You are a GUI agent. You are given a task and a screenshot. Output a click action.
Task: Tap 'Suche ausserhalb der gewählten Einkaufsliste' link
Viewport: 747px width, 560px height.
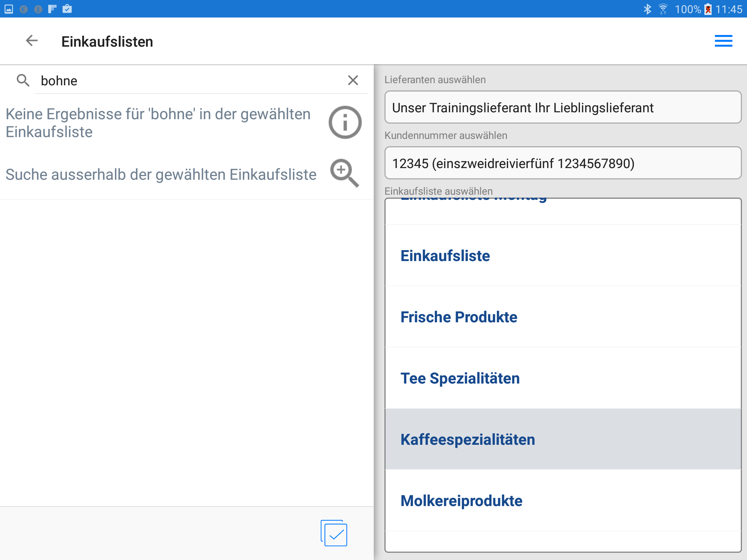point(161,175)
